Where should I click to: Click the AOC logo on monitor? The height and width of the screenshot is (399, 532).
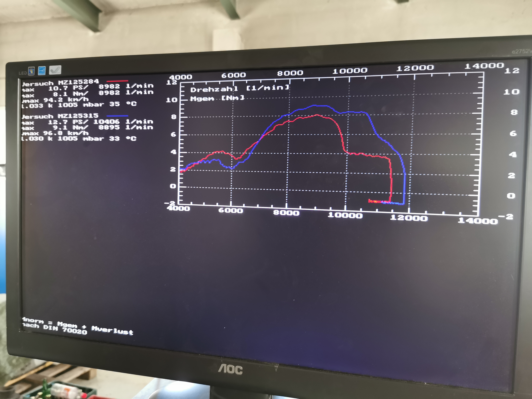pyautogui.click(x=230, y=369)
